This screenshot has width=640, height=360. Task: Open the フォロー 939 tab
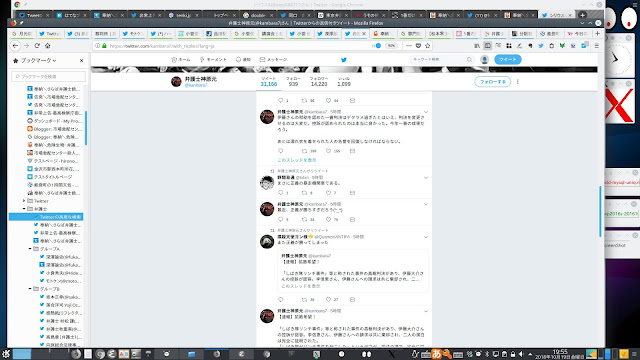point(293,82)
